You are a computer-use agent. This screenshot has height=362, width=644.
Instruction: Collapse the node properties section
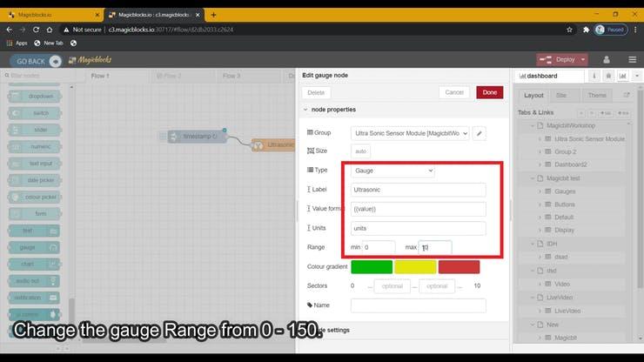[x=305, y=110]
